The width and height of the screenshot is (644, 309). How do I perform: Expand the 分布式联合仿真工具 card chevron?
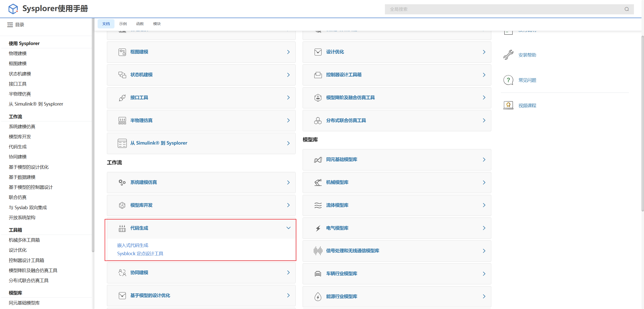484,120
